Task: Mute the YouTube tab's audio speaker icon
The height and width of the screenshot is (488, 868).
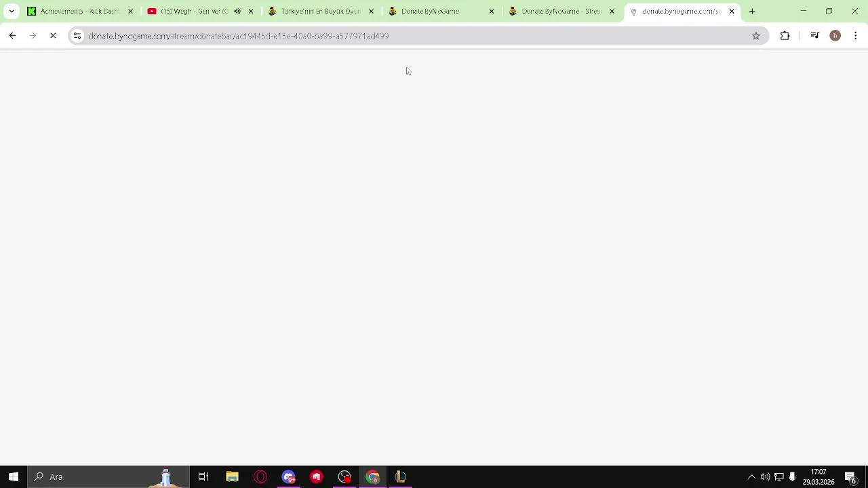Action: point(237,11)
